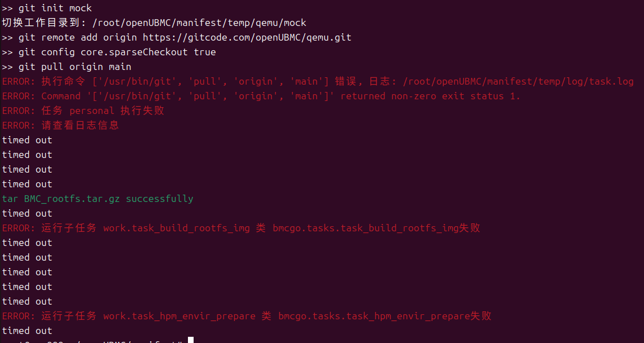The height and width of the screenshot is (343, 644).
Task: Click the first 'timed out' message
Action: coord(27,140)
